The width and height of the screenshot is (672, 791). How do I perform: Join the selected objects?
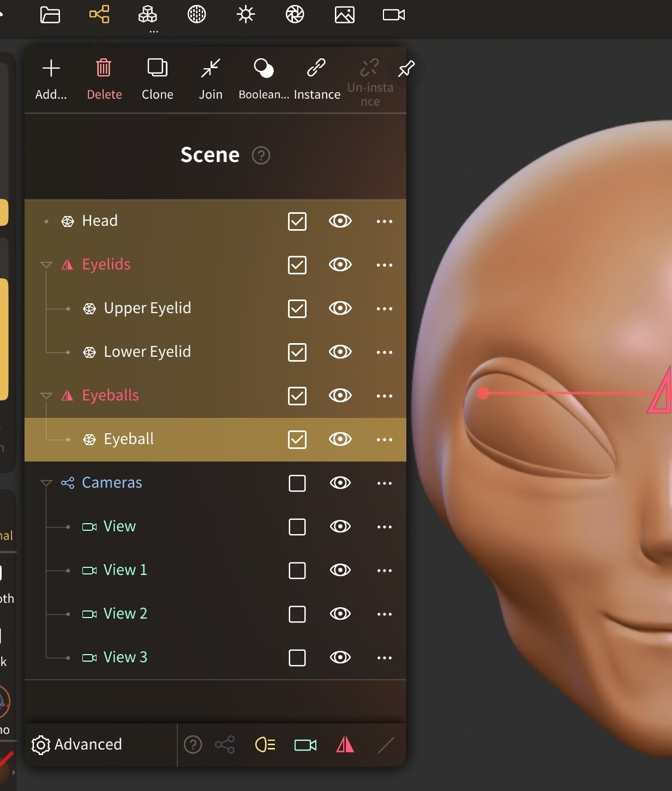click(x=211, y=80)
